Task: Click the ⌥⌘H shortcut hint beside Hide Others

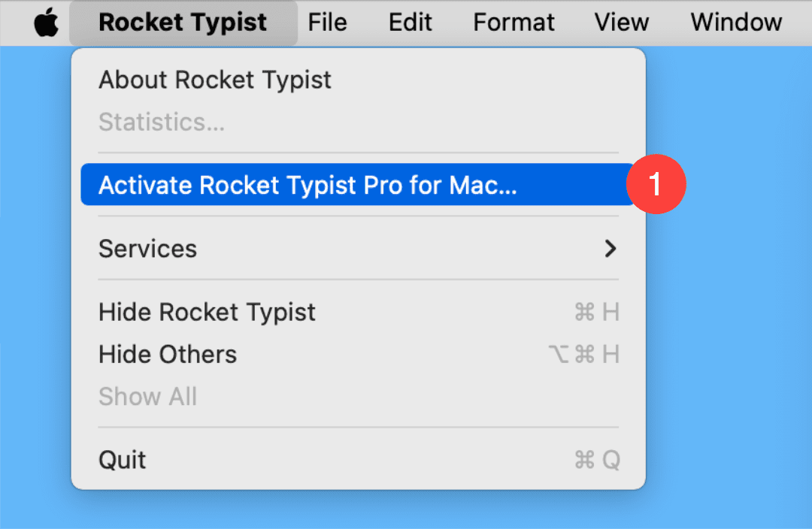Action: 583,355
